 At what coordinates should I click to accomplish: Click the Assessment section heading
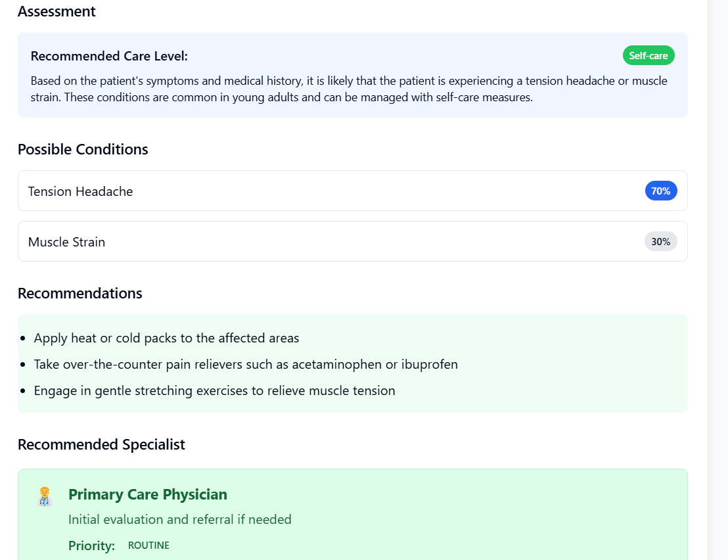[x=57, y=11]
